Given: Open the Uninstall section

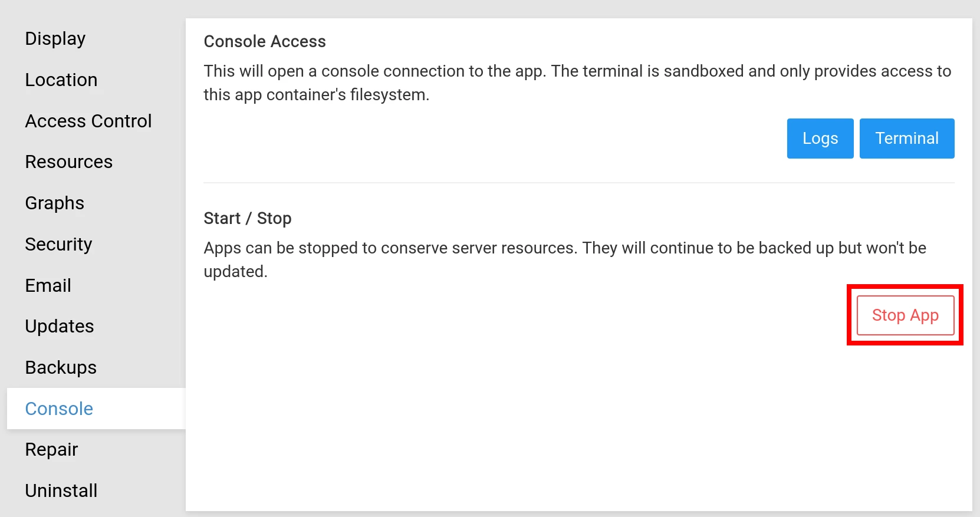Looking at the screenshot, I should (61, 491).
